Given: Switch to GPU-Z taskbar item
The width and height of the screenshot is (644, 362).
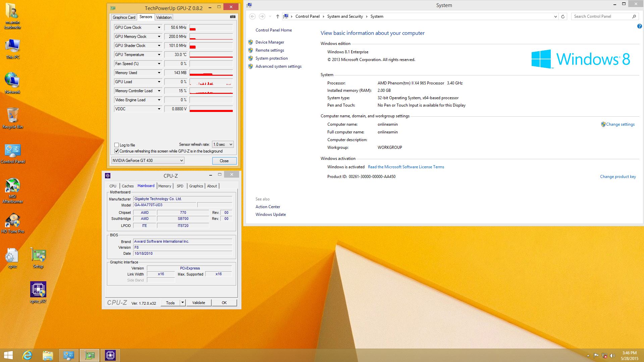Looking at the screenshot, I should click(90, 355).
